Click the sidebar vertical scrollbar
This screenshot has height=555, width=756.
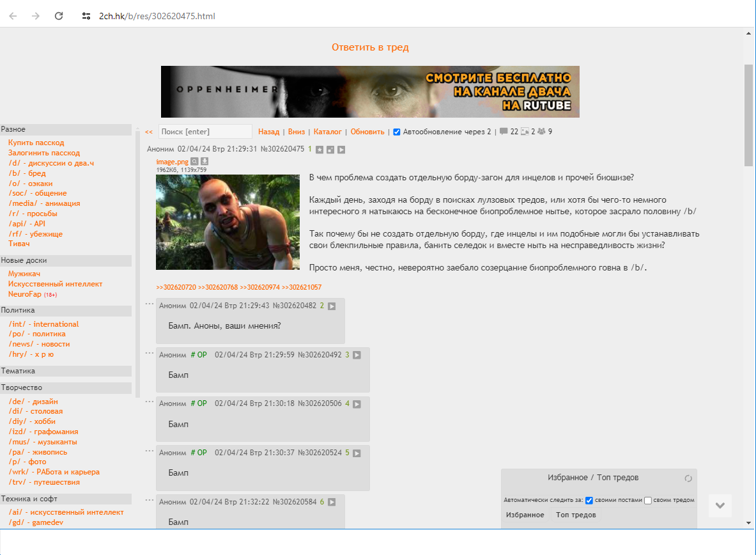pos(138,263)
